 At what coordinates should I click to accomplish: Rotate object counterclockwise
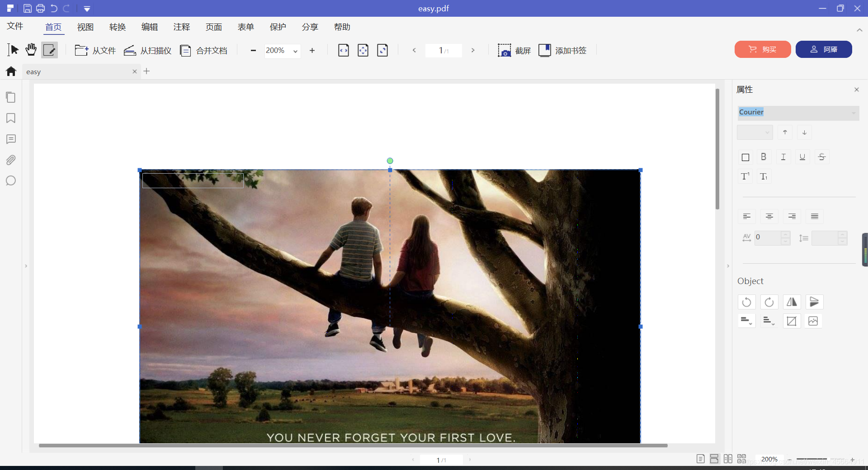[747, 302]
